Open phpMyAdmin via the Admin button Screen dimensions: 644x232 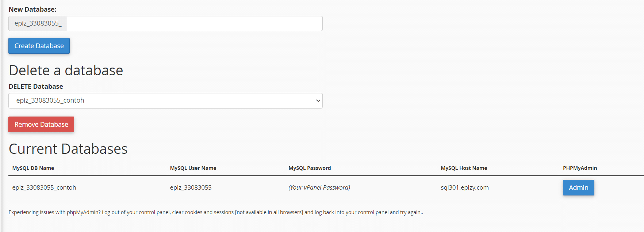pyautogui.click(x=578, y=187)
